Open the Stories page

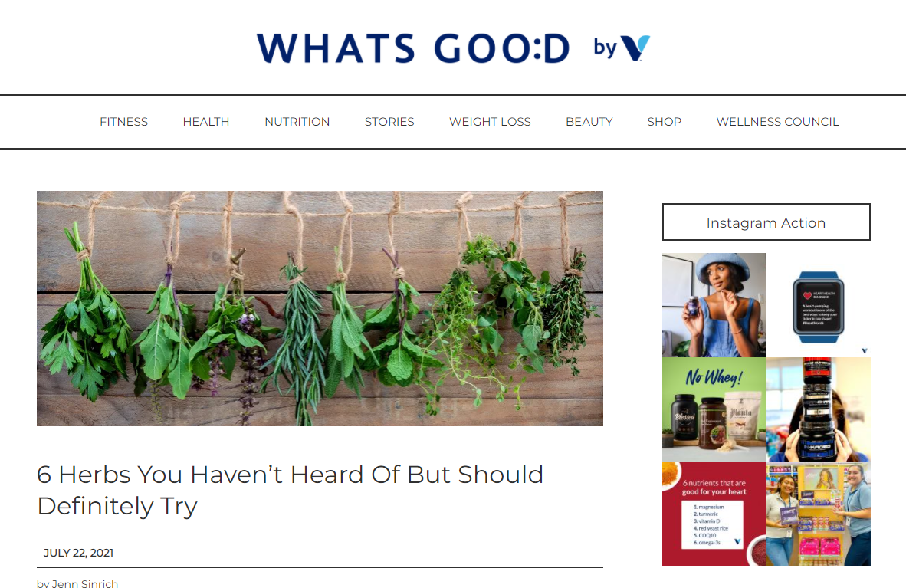pos(389,122)
